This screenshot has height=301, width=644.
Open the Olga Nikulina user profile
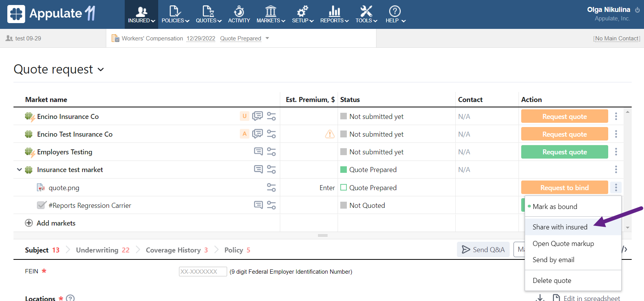[609, 10]
